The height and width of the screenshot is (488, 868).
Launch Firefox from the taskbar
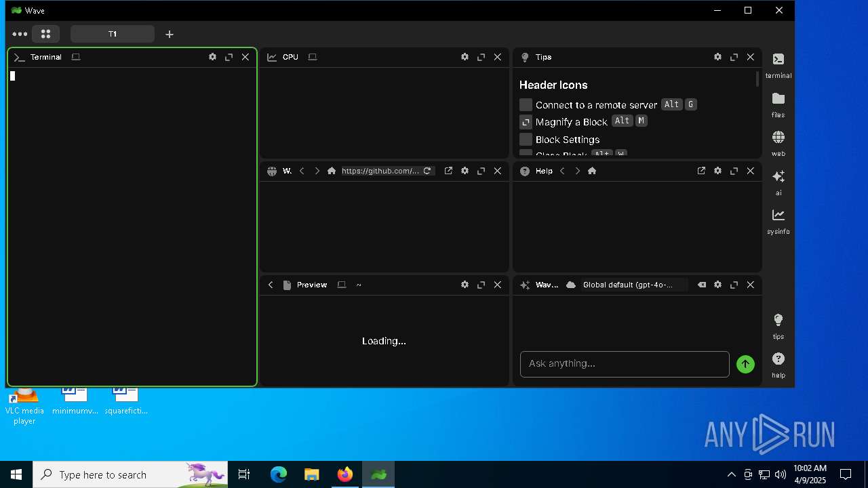click(345, 474)
